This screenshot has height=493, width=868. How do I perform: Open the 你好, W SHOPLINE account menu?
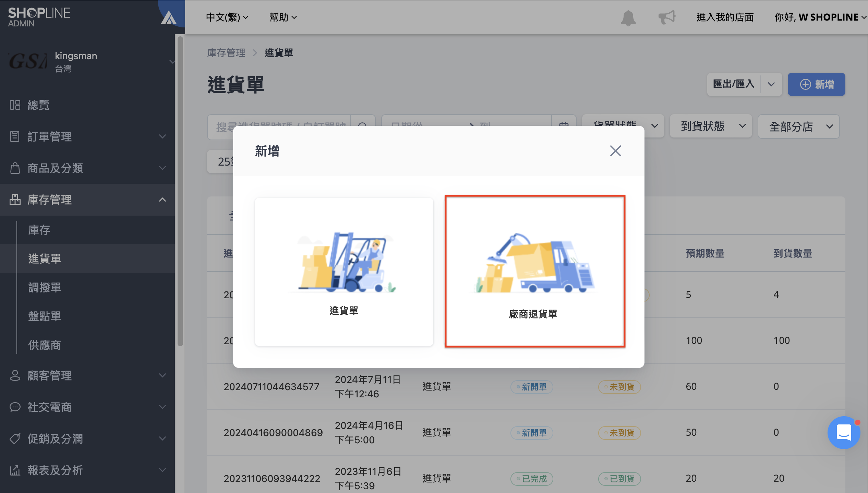tap(820, 17)
